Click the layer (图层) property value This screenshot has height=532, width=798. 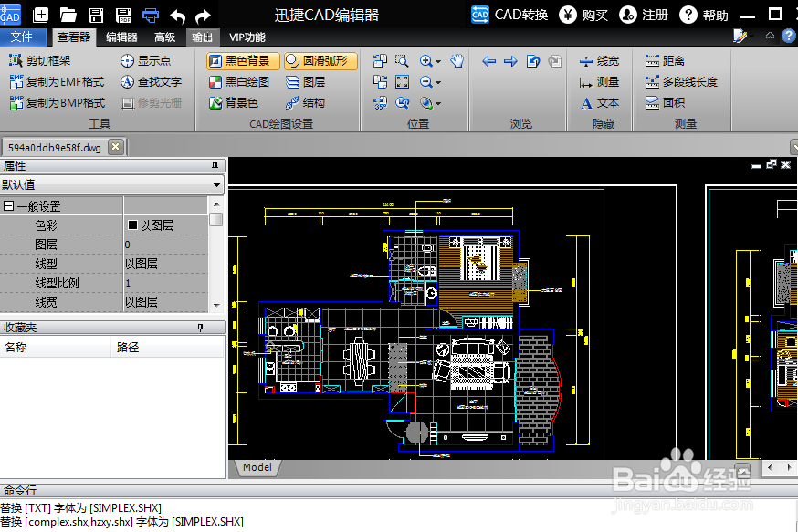tap(166, 245)
